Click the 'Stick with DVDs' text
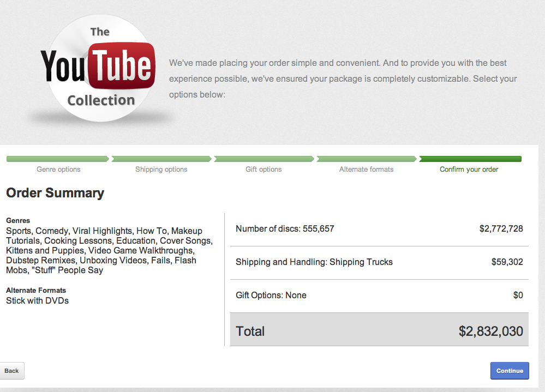This screenshot has height=392, width=545. point(37,301)
